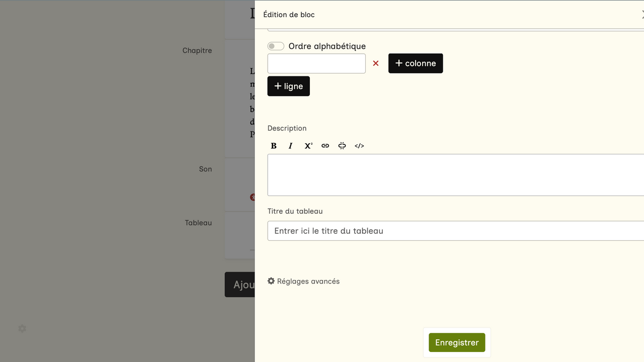Select the Chapitre block label
The height and width of the screenshot is (362, 644).
(197, 50)
